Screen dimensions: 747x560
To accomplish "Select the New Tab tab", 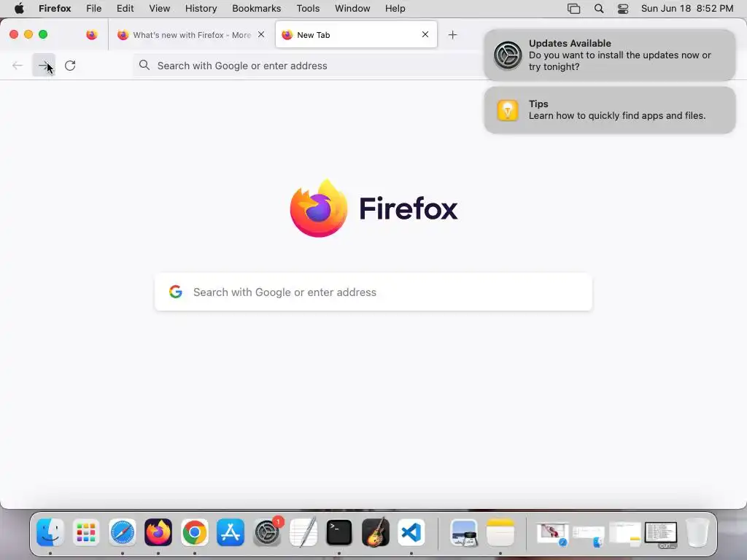I will 356,34.
